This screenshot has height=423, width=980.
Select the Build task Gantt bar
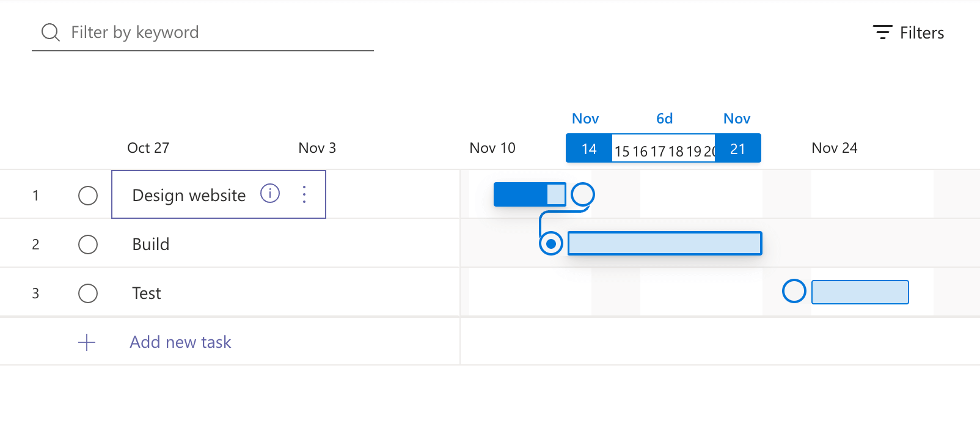(665, 243)
